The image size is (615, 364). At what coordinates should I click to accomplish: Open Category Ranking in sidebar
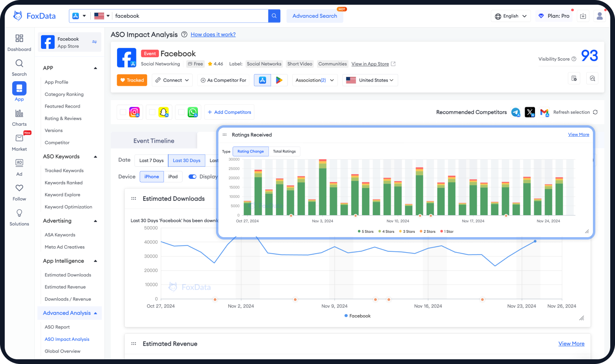(x=64, y=95)
